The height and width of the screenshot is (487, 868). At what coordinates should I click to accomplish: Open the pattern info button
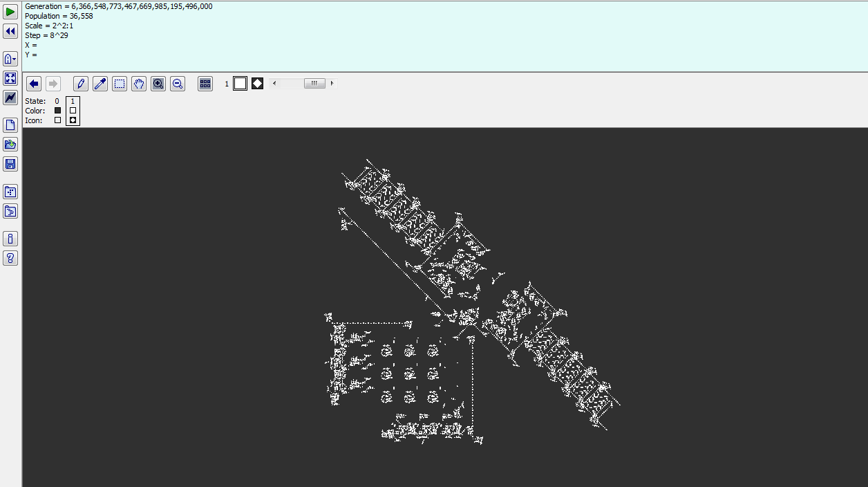click(x=10, y=239)
